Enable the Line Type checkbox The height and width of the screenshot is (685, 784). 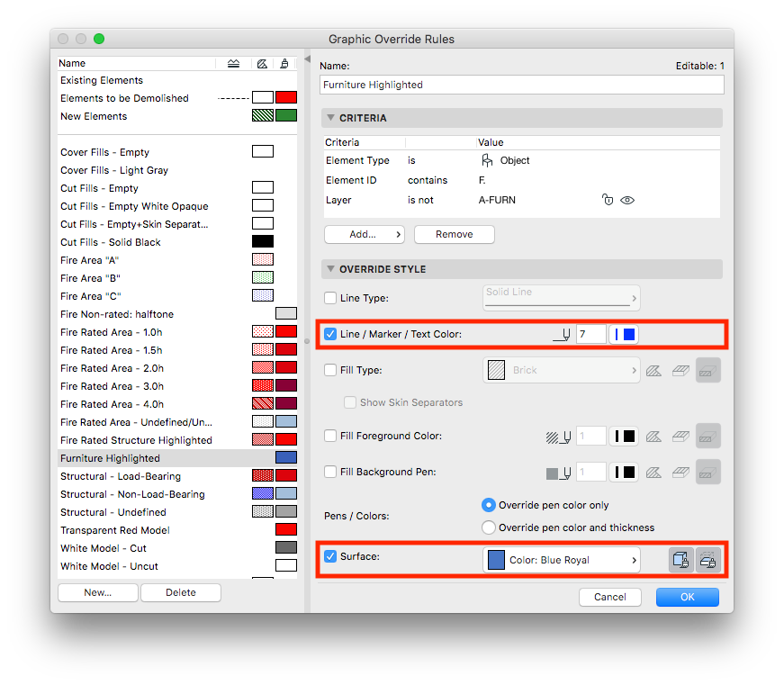point(330,298)
